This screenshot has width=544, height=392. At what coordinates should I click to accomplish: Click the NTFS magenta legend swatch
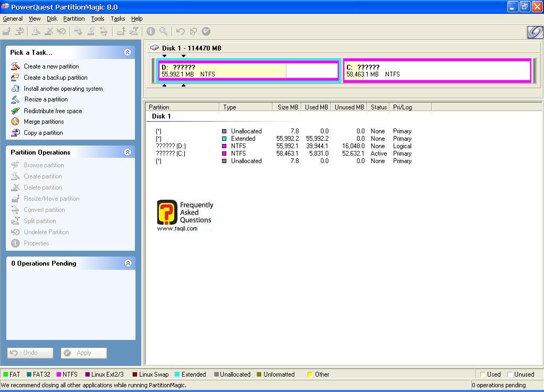[58, 374]
